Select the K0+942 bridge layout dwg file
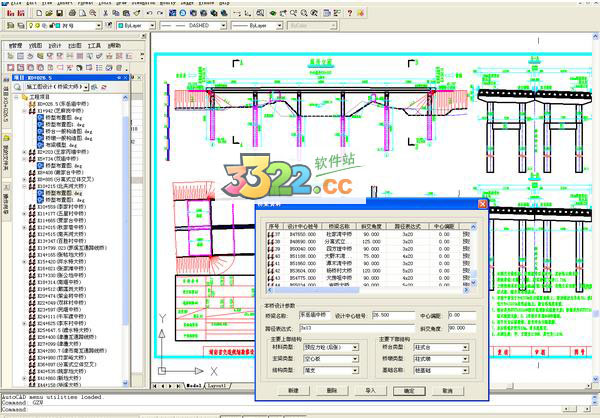The width and height of the screenshot is (600, 418). click(62, 117)
